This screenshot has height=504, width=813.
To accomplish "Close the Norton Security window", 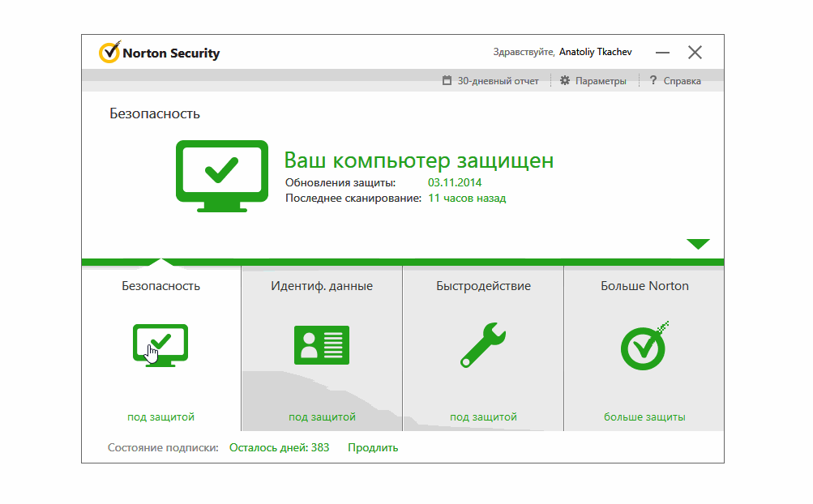I will click(x=695, y=53).
